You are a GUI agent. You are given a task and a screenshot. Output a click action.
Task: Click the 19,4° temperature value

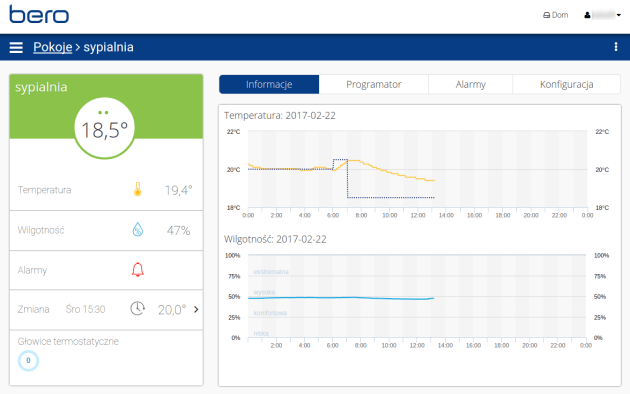178,190
